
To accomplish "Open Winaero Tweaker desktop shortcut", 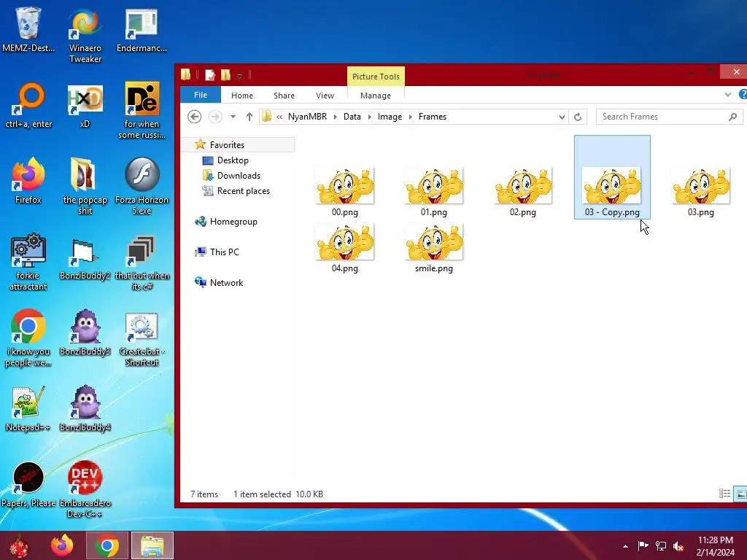I will [x=85, y=34].
